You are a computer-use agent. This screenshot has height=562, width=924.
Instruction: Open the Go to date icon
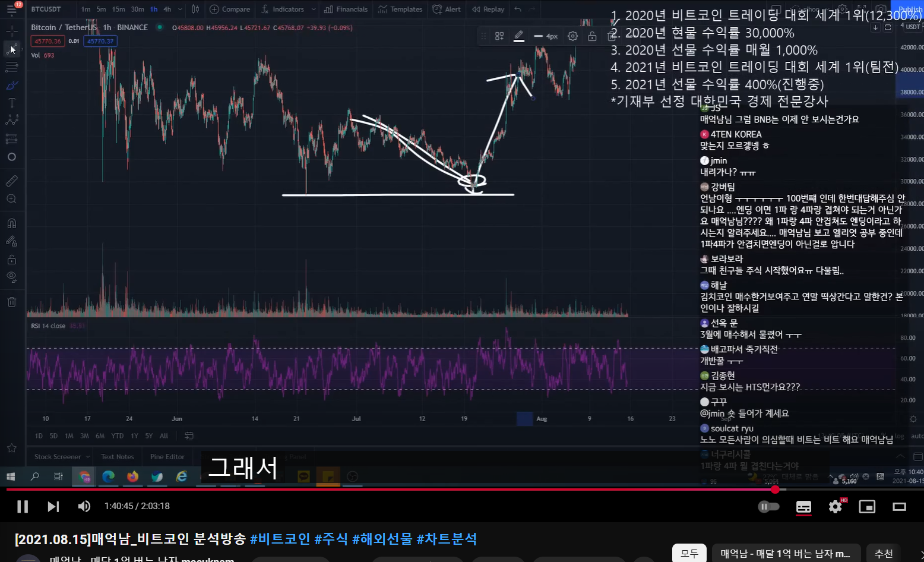189,436
